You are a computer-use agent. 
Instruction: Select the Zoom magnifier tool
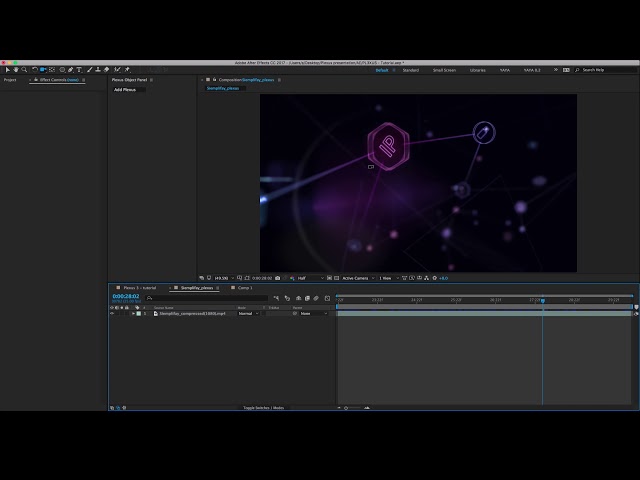24,70
